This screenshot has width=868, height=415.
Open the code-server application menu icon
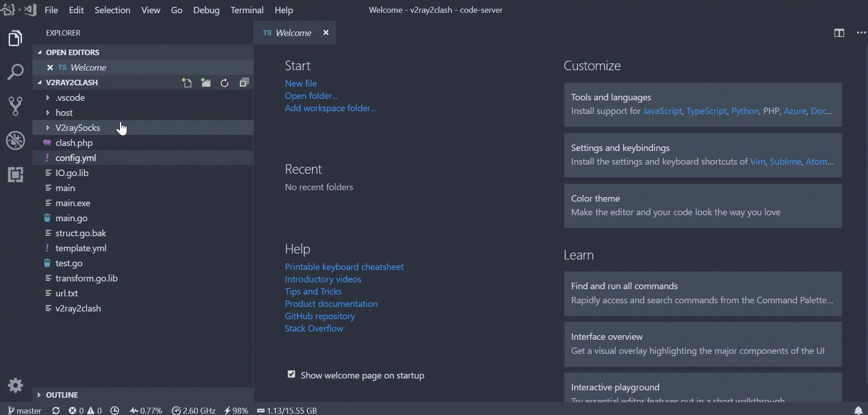18,10
